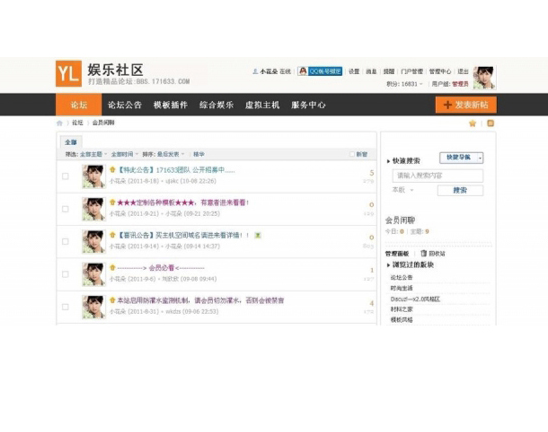Viewport: 548px width, 432px height.
Task: Click sticky pin icon on 会员必看 thread
Action: coord(113,268)
